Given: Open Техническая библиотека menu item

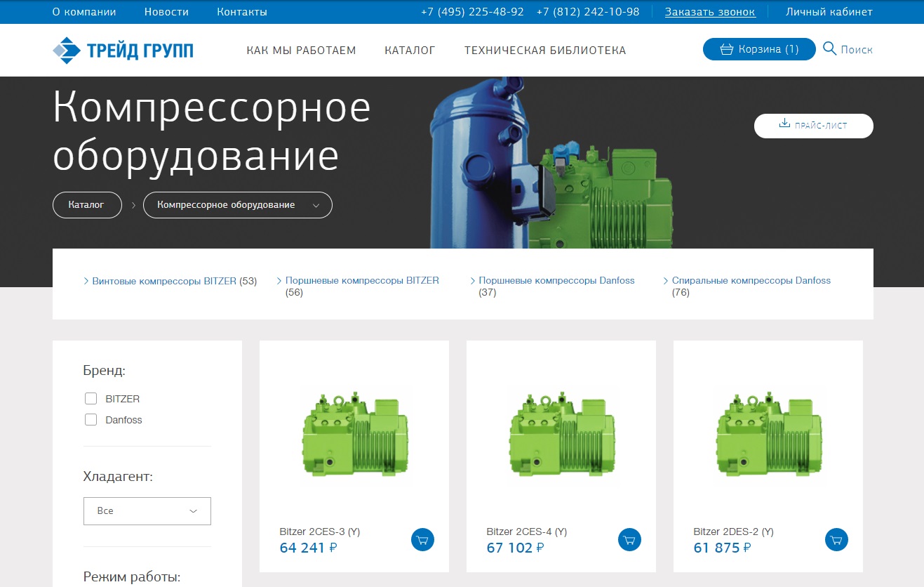Looking at the screenshot, I should [545, 51].
